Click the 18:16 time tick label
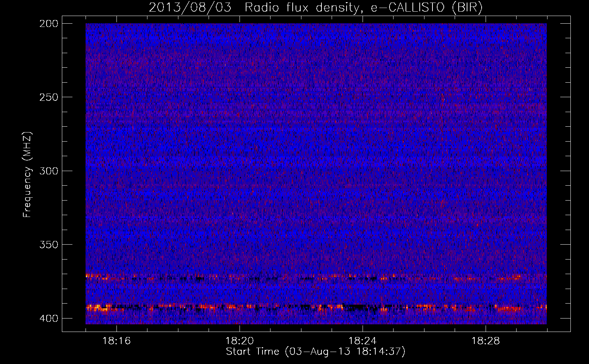This screenshot has height=364, width=589. (116, 341)
